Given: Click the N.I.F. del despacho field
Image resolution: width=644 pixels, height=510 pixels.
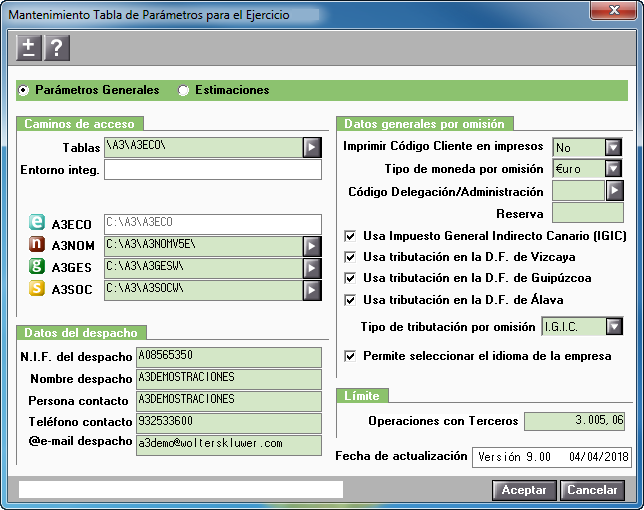Looking at the screenshot, I should click(x=229, y=357).
